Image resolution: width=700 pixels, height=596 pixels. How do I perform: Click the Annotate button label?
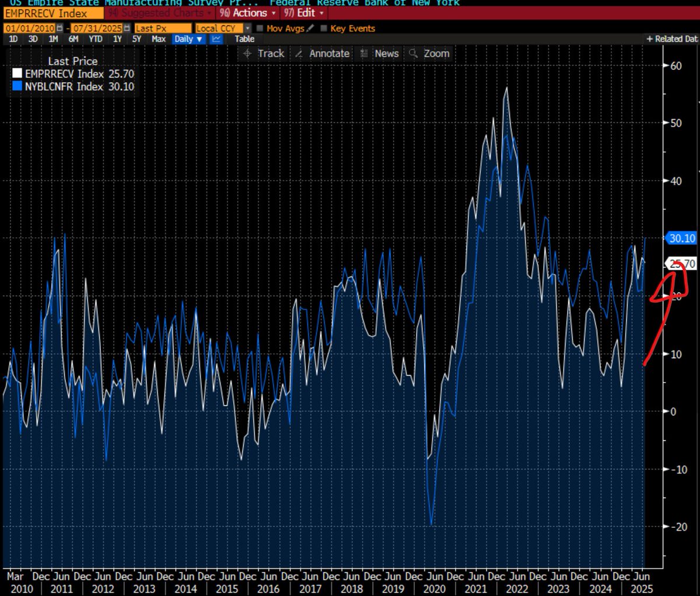[x=330, y=53]
